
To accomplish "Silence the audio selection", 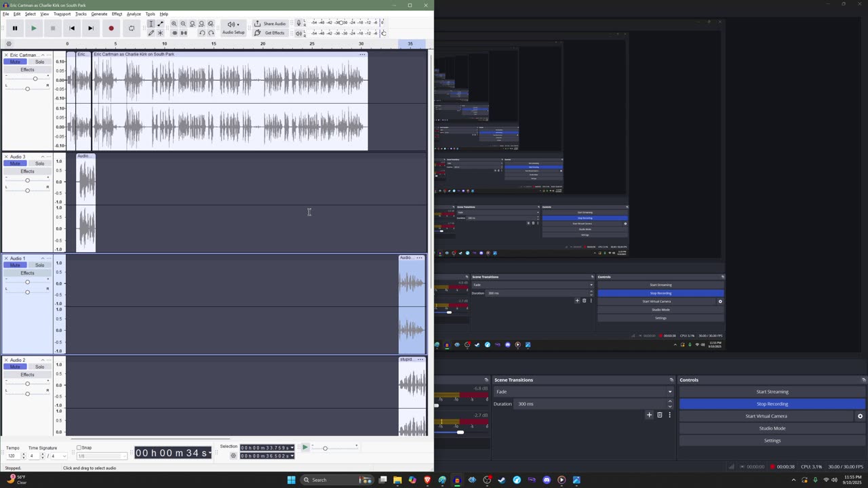I will [183, 33].
